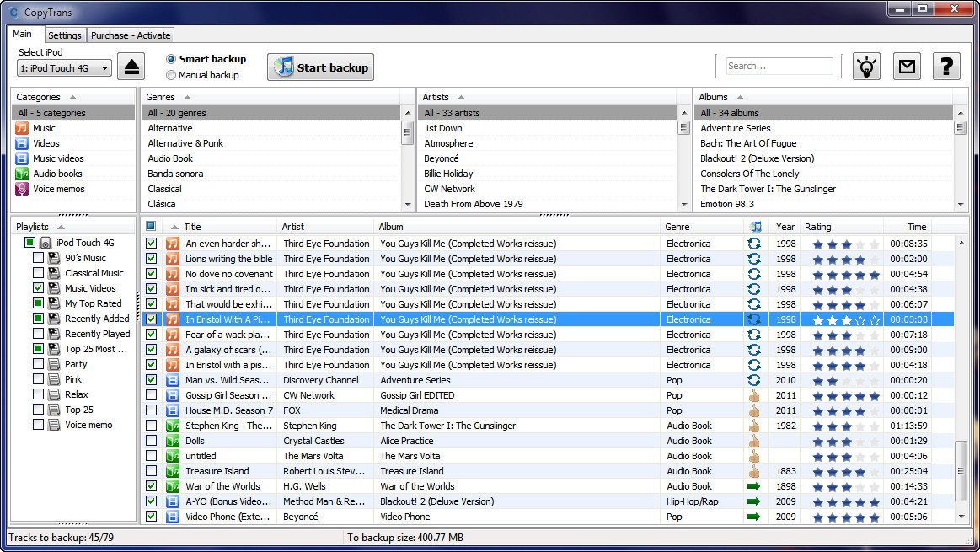Click the iTunes status column header icon
The image size is (980, 552).
pyautogui.click(x=755, y=227)
